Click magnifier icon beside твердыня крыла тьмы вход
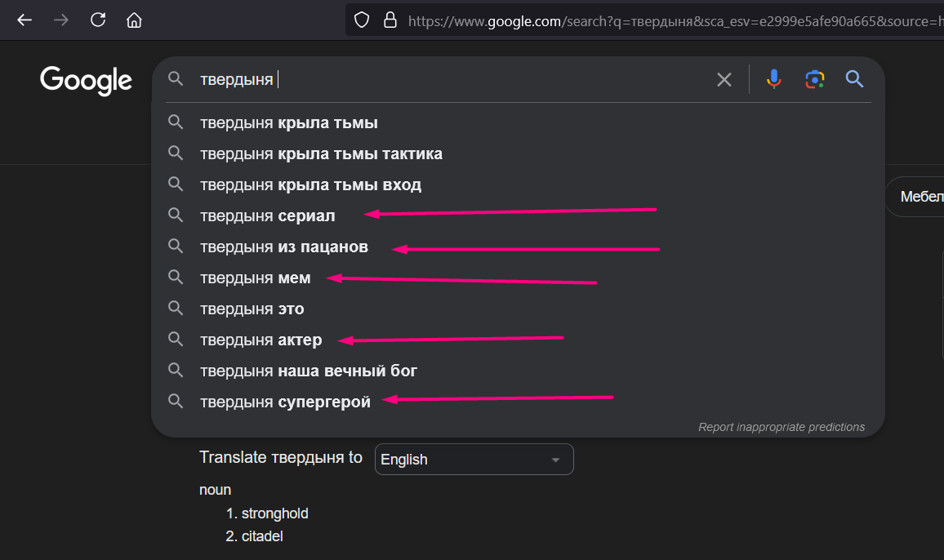The height and width of the screenshot is (560, 944). point(176,184)
